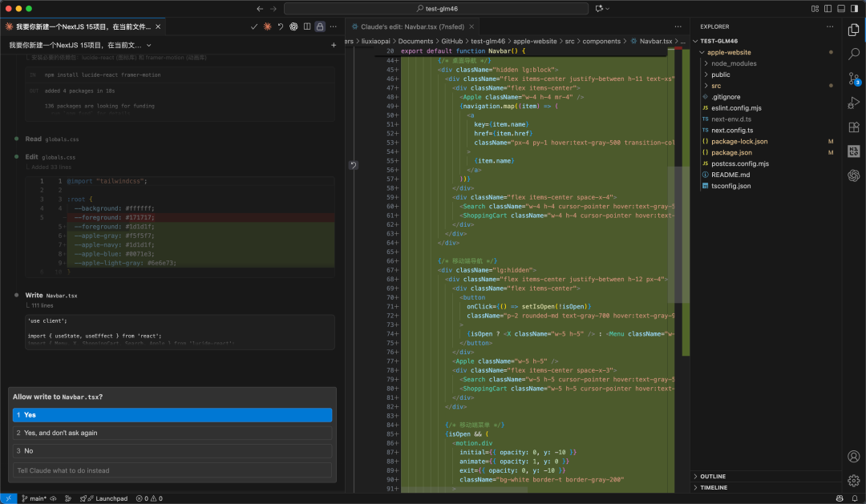The width and height of the screenshot is (866, 504).
Task: Open package.json in the Explorer
Action: coord(731,152)
